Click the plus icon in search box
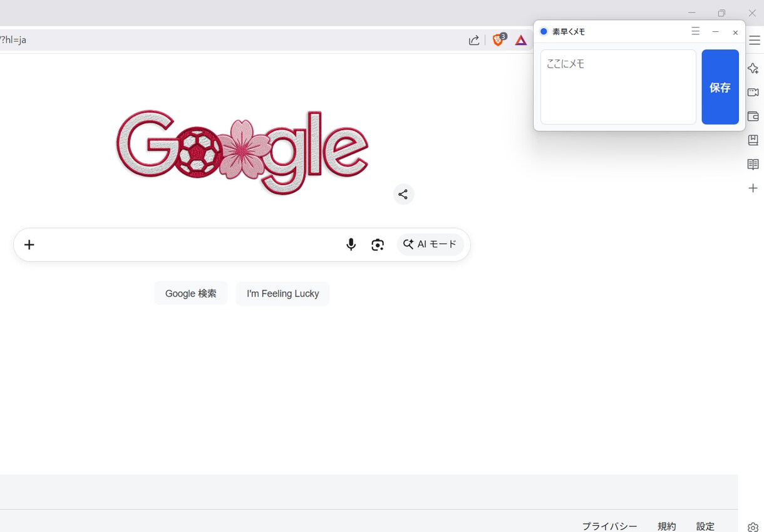This screenshot has height=532, width=764. (x=29, y=245)
